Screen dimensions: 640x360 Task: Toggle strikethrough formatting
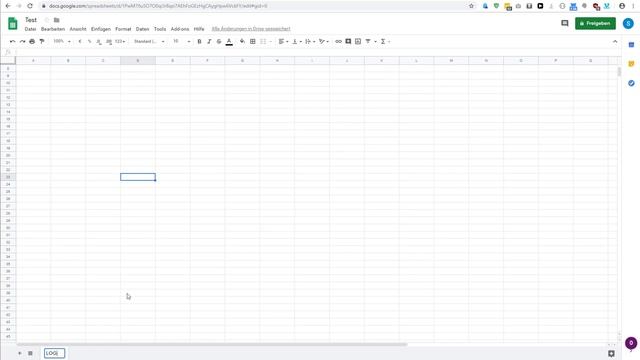pos(219,41)
